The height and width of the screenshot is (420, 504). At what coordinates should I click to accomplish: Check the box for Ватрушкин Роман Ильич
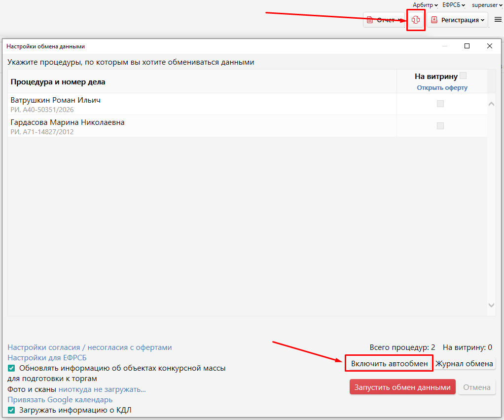pyautogui.click(x=440, y=104)
